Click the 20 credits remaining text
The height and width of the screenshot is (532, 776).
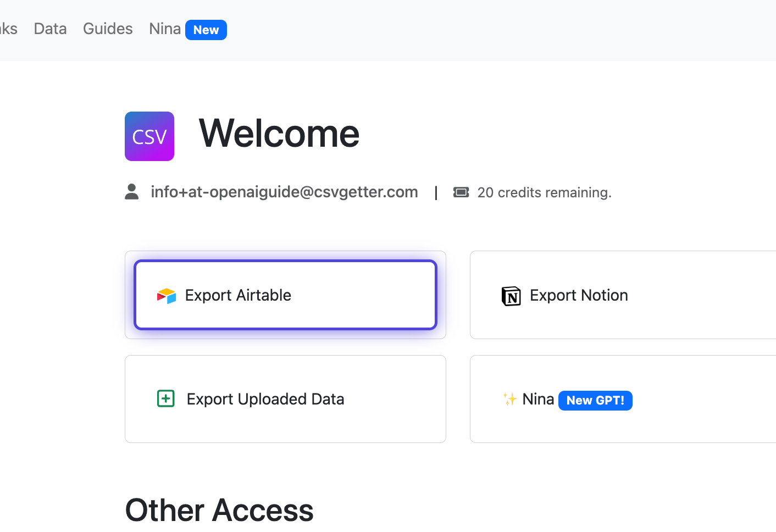click(x=544, y=192)
